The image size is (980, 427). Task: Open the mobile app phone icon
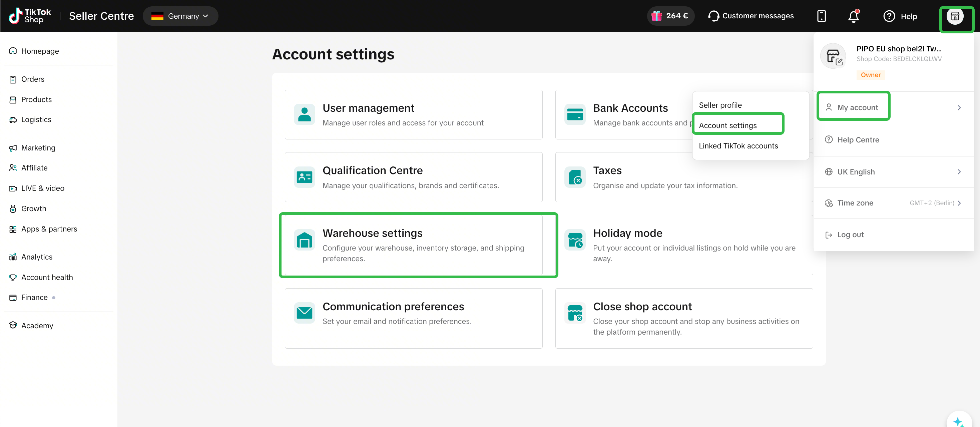pyautogui.click(x=821, y=16)
